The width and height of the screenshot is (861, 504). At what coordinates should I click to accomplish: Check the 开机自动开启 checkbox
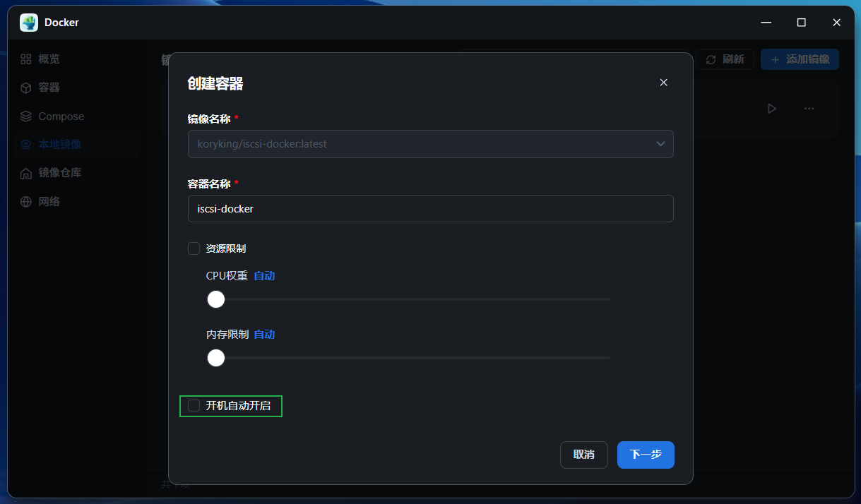[x=194, y=406]
